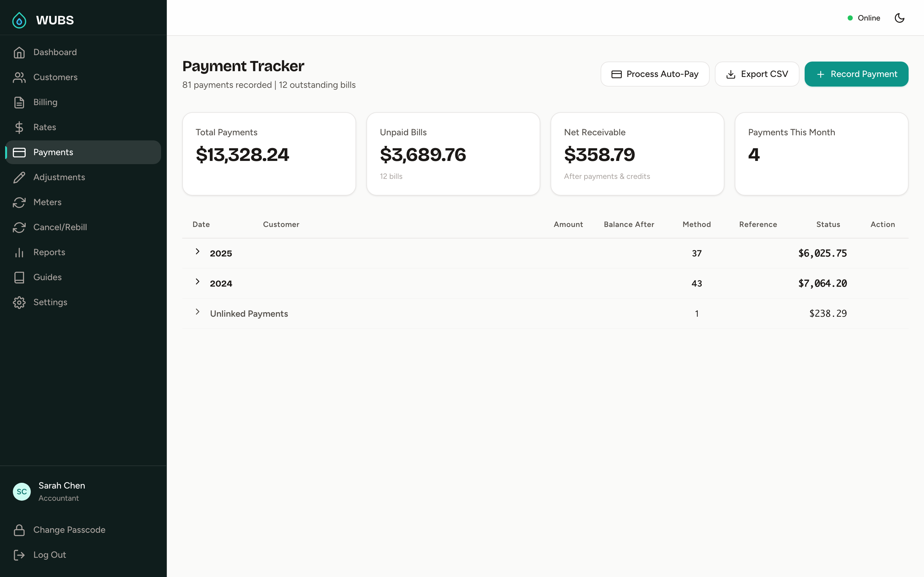The image size is (924, 577).
Task: Click the Online status indicator
Action: [x=864, y=18]
